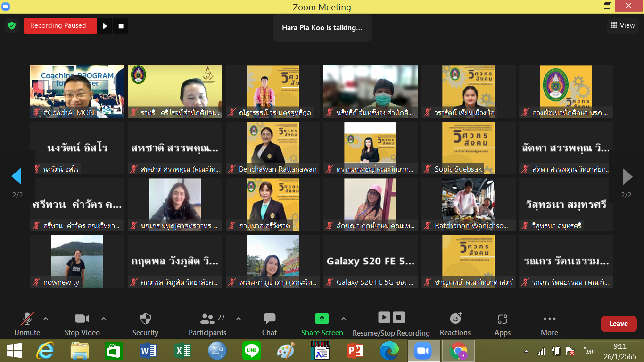Open the LINE app from the taskbar
The image size is (644, 362).
tap(251, 351)
